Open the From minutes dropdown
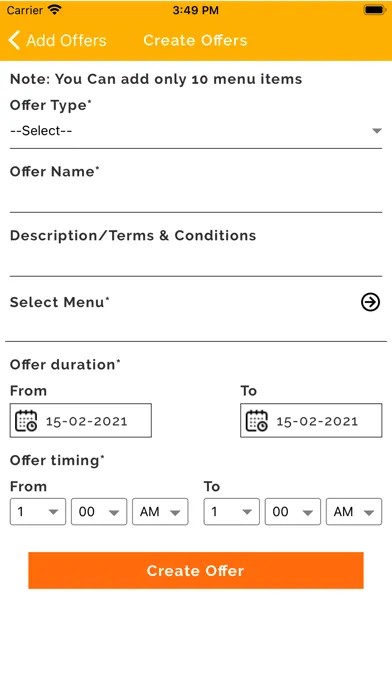The width and height of the screenshot is (392, 696). click(x=99, y=512)
